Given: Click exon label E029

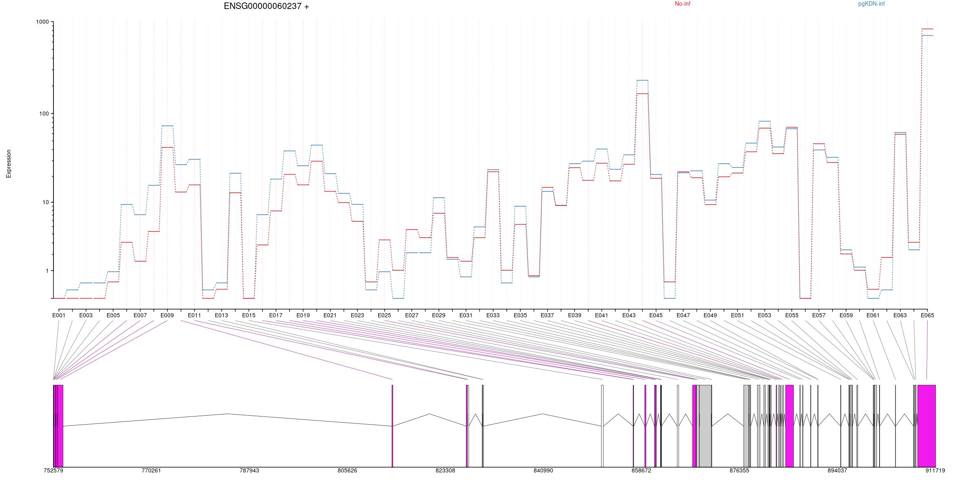Looking at the screenshot, I should (439, 315).
